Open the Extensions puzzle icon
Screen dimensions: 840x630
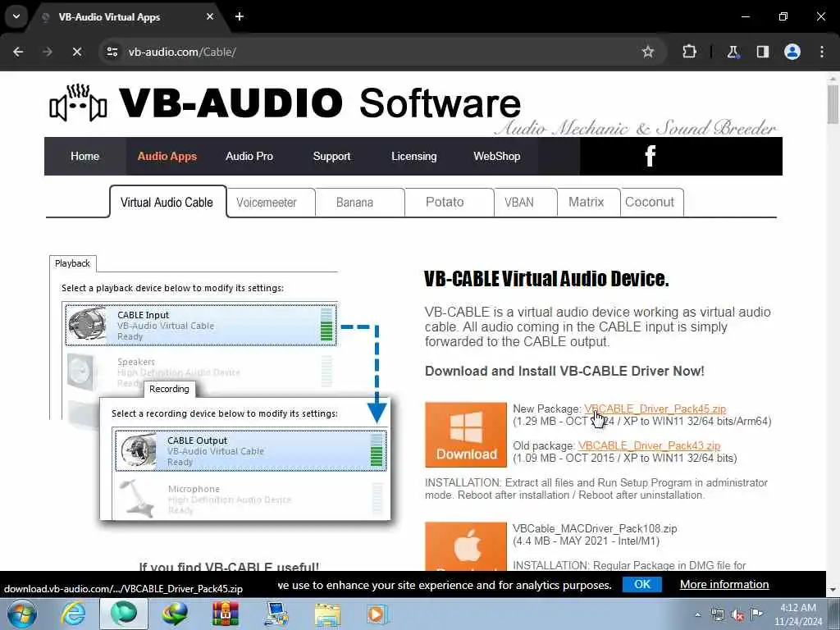tap(689, 52)
